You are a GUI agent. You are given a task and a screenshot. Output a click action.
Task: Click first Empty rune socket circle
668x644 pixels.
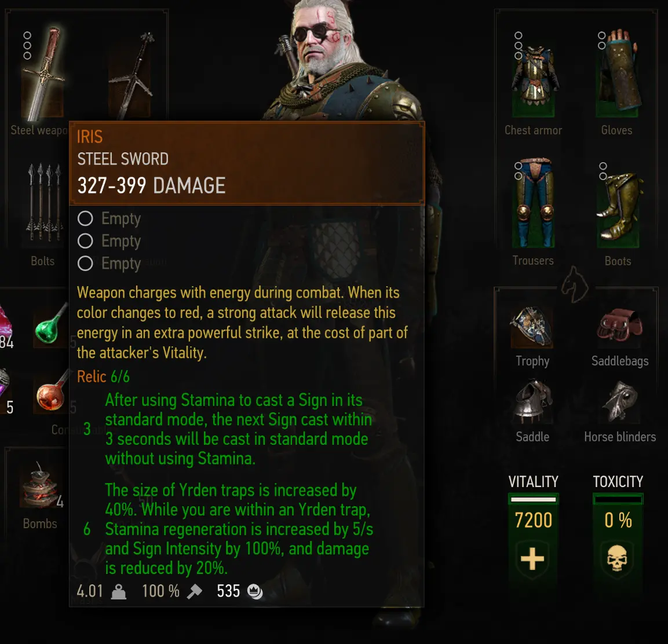coord(85,218)
